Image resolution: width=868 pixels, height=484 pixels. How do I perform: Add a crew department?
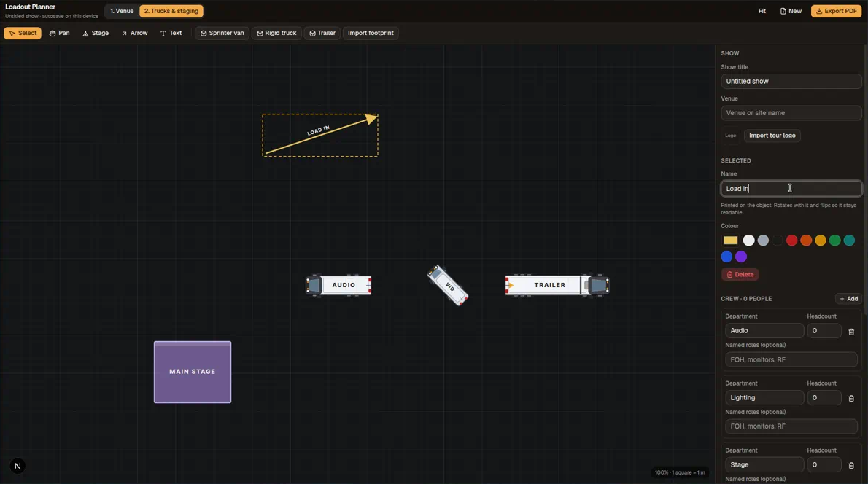tap(848, 299)
